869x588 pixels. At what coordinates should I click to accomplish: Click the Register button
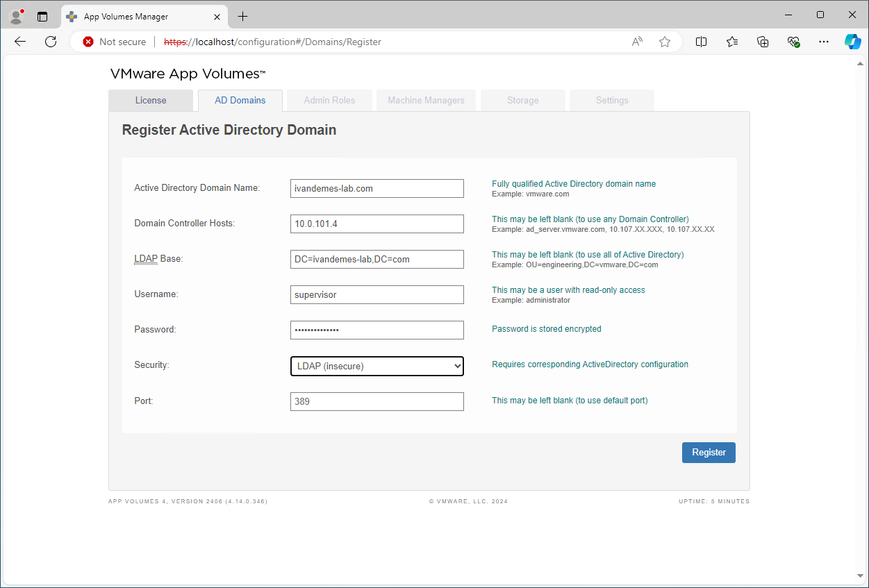(x=709, y=452)
